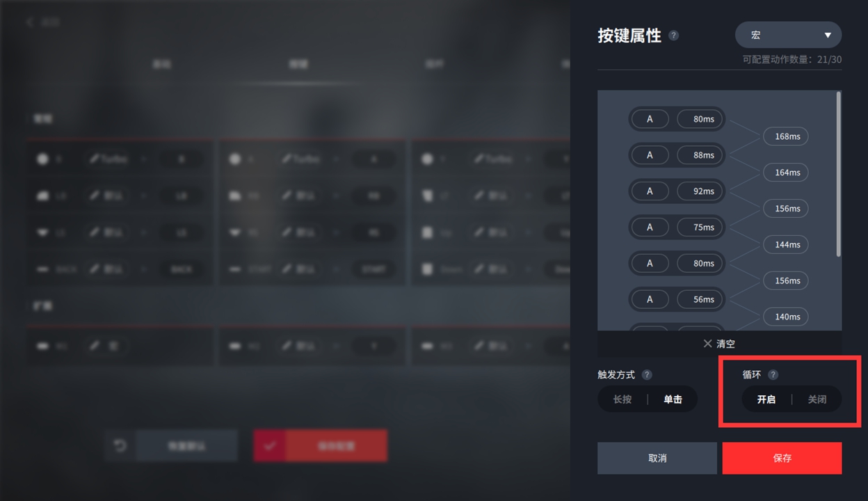Click the 168ms interval bubble
This screenshot has height=501, width=868.
787,136
